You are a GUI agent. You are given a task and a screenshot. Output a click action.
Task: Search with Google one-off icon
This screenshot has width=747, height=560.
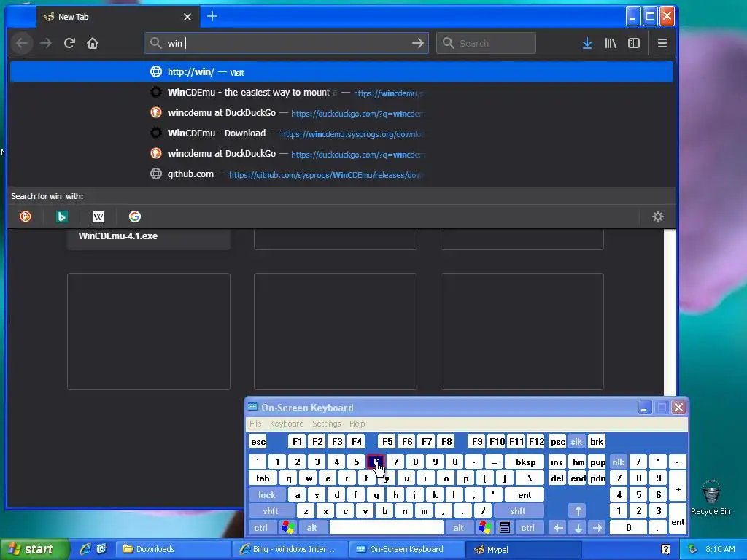point(135,217)
